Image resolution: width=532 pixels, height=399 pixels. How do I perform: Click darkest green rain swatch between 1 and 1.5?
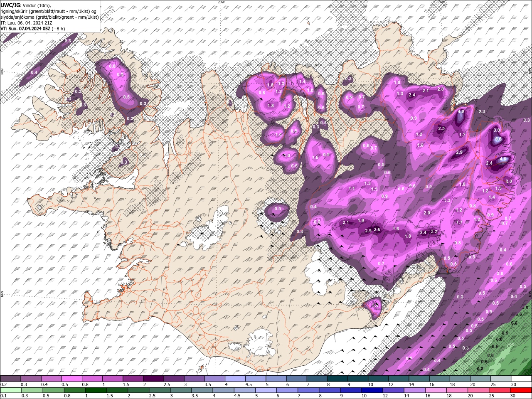click(x=96, y=390)
